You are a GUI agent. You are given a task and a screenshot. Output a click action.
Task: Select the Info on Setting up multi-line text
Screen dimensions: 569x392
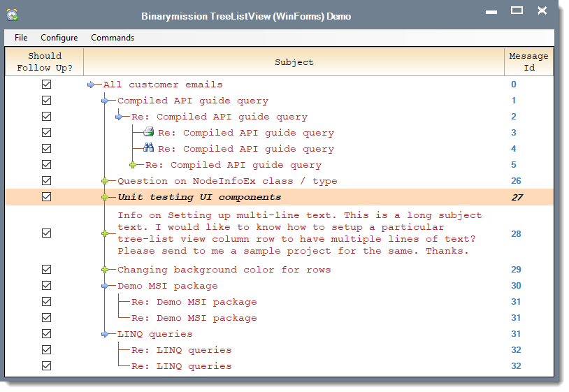300,233
